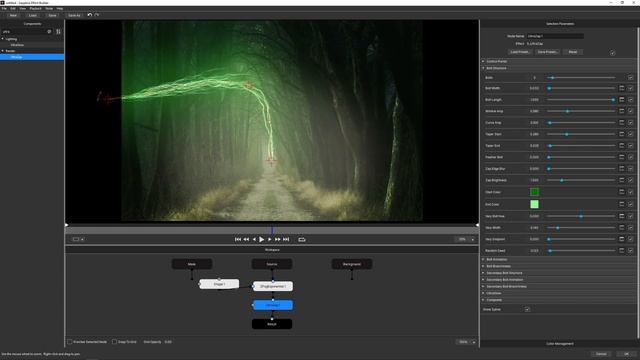The image size is (640, 360).
Task: Click the New button in the toolbar
Action: (x=13, y=16)
